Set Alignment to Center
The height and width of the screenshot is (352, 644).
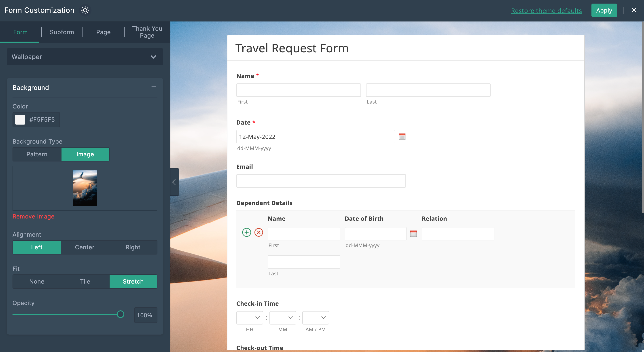(x=85, y=247)
